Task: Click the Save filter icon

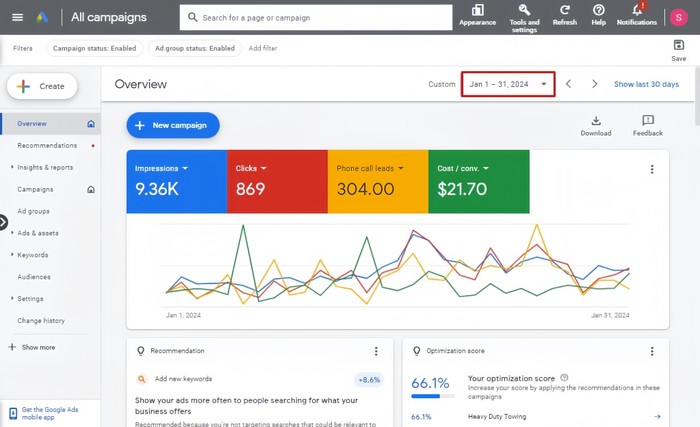Action: [679, 45]
